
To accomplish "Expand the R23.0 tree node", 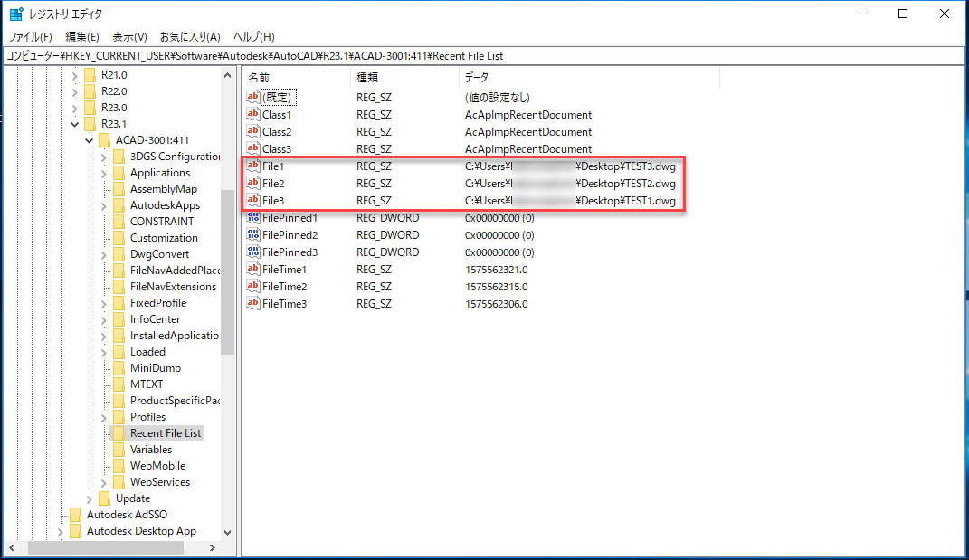I will [x=75, y=108].
